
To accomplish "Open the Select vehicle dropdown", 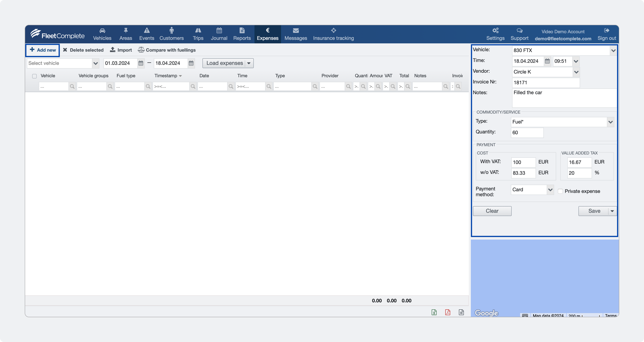I will pos(96,63).
